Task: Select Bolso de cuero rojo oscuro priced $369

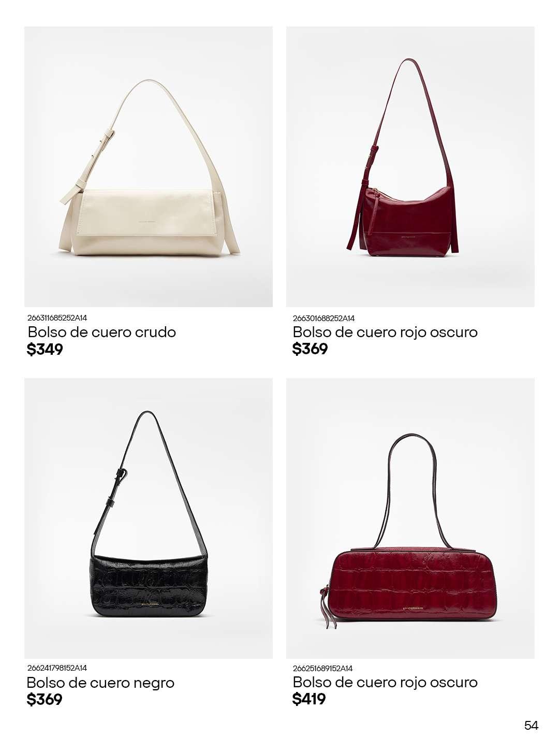Action: (x=385, y=332)
